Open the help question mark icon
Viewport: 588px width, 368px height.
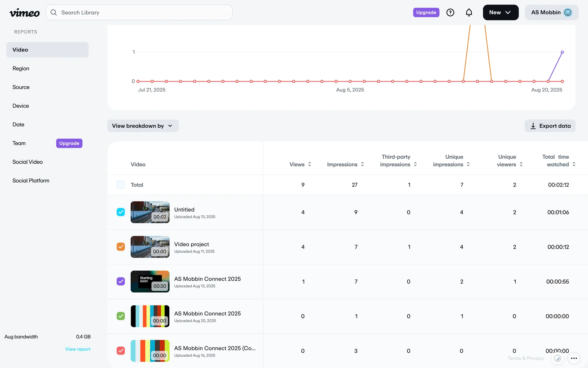click(x=450, y=13)
